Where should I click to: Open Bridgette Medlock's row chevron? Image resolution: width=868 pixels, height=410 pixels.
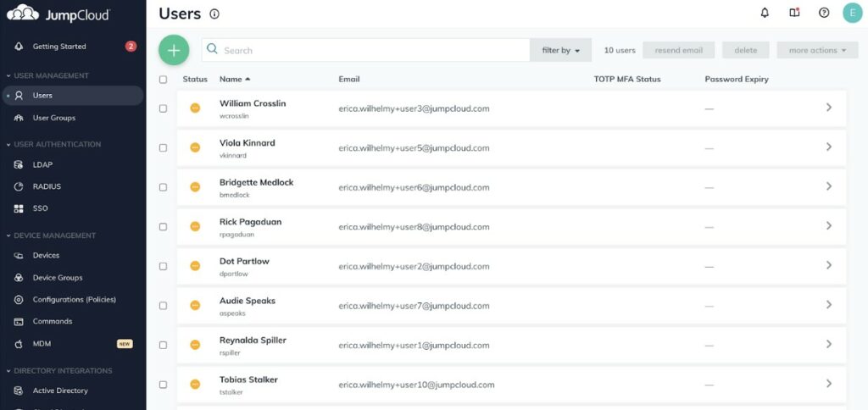[829, 186]
